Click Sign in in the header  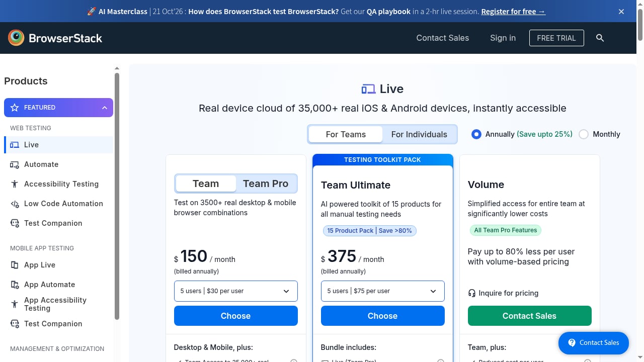(x=503, y=38)
